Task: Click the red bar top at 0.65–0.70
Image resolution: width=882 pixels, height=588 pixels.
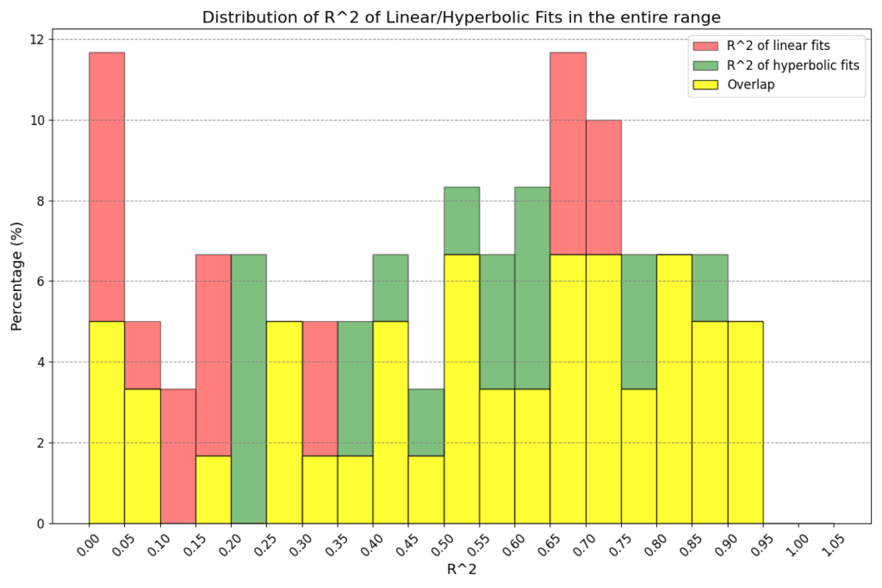Action: pyautogui.click(x=568, y=153)
